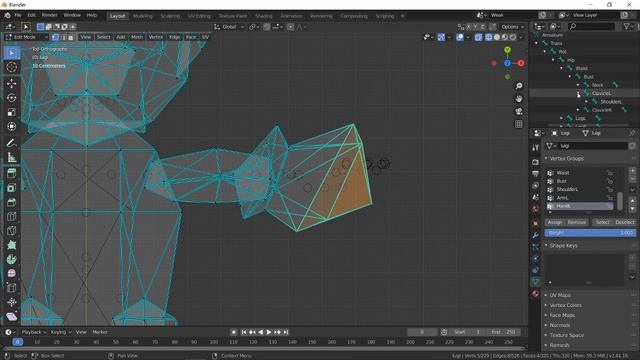Open the Material properties tab
The image size is (640, 360).
[536, 293]
